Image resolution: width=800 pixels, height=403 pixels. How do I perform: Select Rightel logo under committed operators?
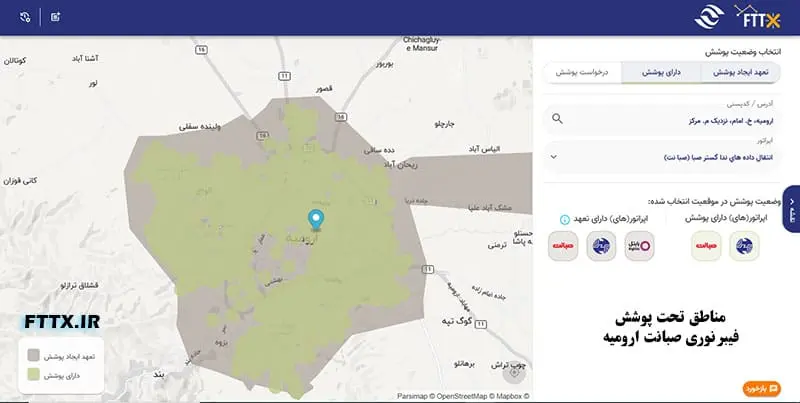(x=639, y=246)
